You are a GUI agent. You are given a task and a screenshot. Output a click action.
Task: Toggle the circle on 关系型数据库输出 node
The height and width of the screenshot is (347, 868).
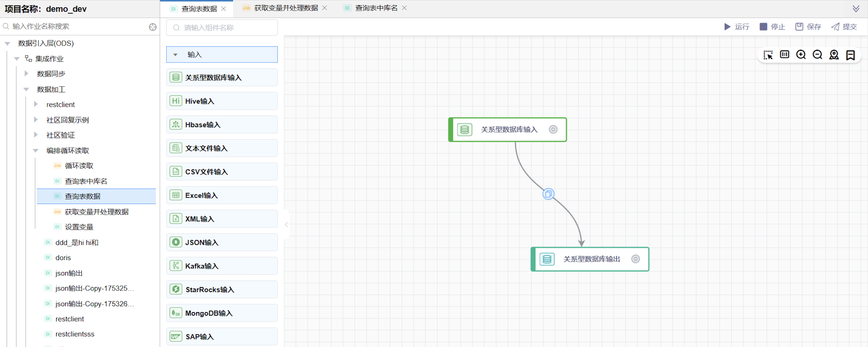[x=636, y=259]
